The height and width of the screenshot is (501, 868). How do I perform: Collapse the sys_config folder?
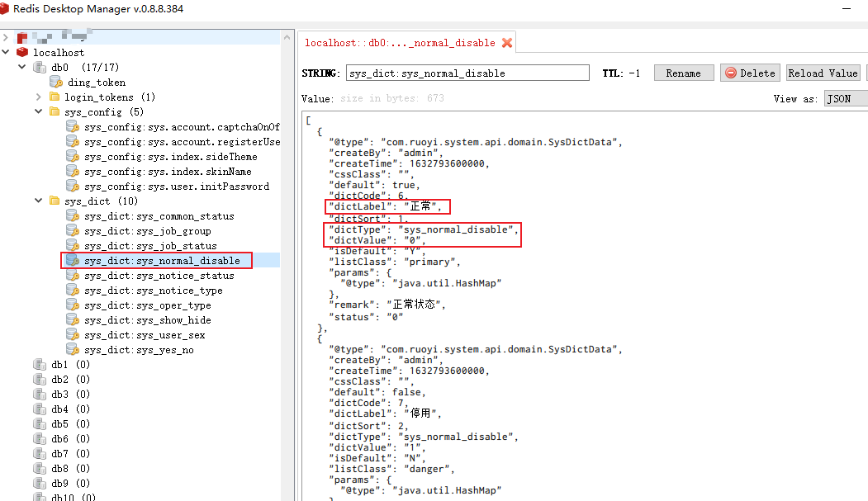[x=38, y=111]
